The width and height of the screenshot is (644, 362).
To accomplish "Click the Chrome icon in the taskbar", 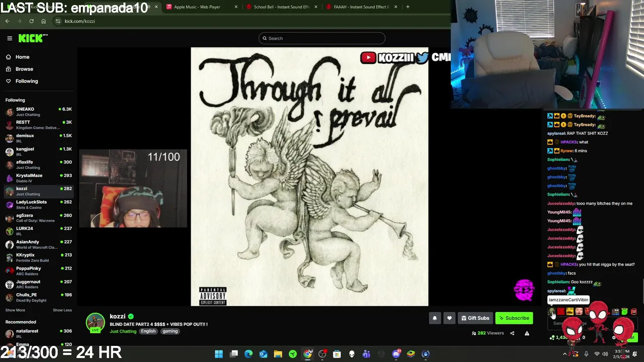I will click(307, 354).
